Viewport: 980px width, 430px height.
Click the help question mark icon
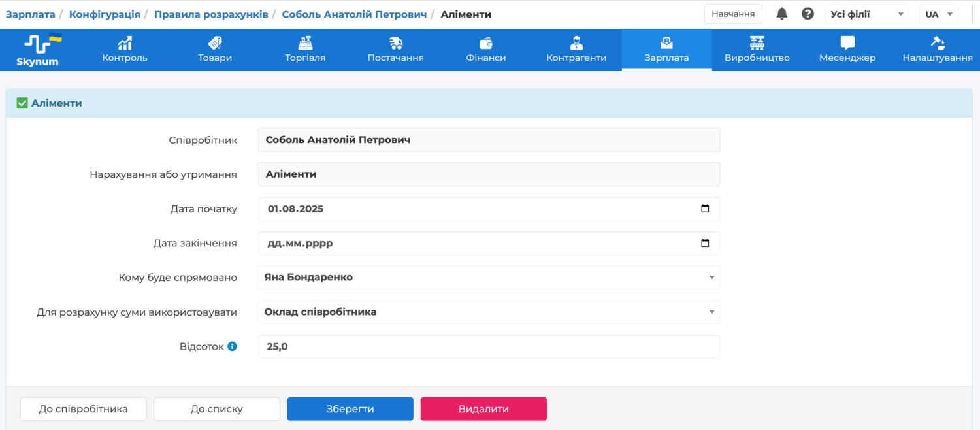tap(808, 14)
